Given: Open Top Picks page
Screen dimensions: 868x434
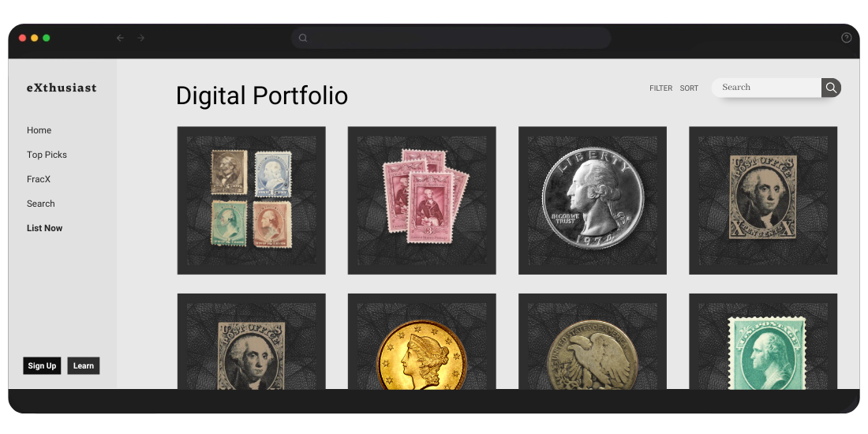Looking at the screenshot, I should click(47, 155).
